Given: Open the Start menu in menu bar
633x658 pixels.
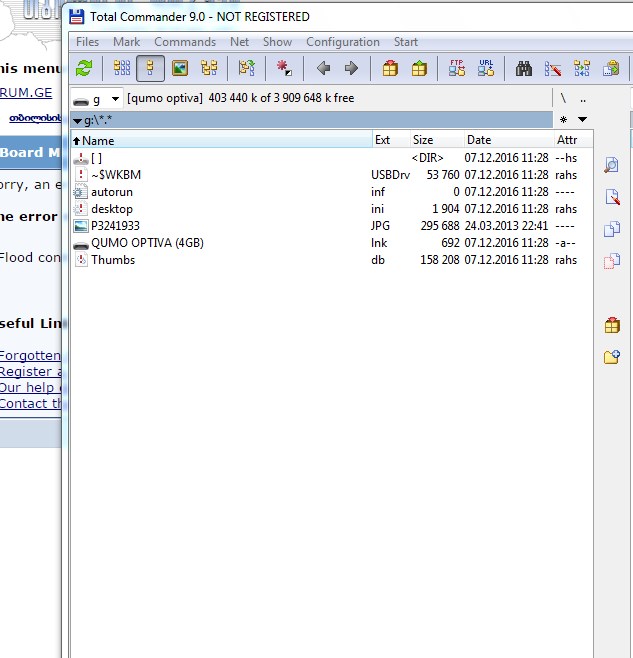Looking at the screenshot, I should tap(405, 42).
